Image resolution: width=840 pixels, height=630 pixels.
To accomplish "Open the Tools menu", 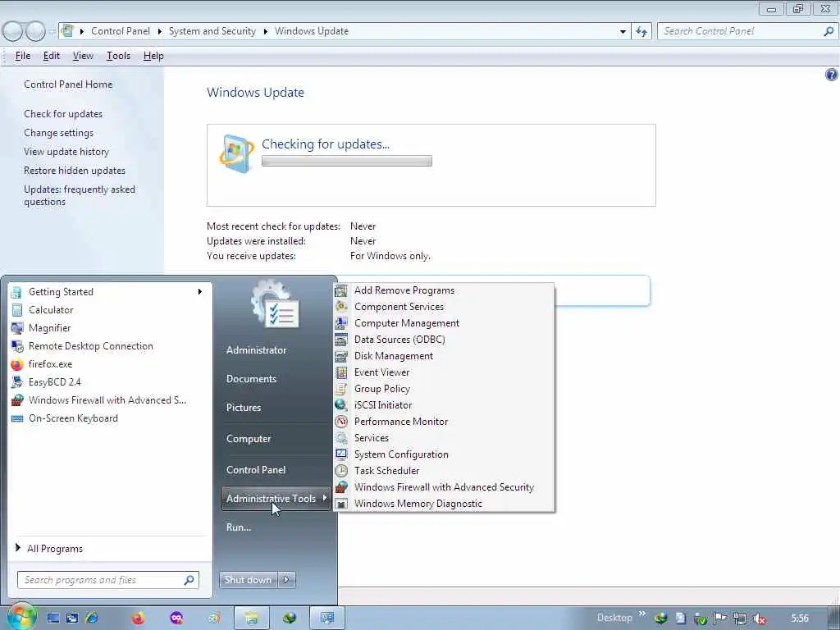I will (118, 56).
